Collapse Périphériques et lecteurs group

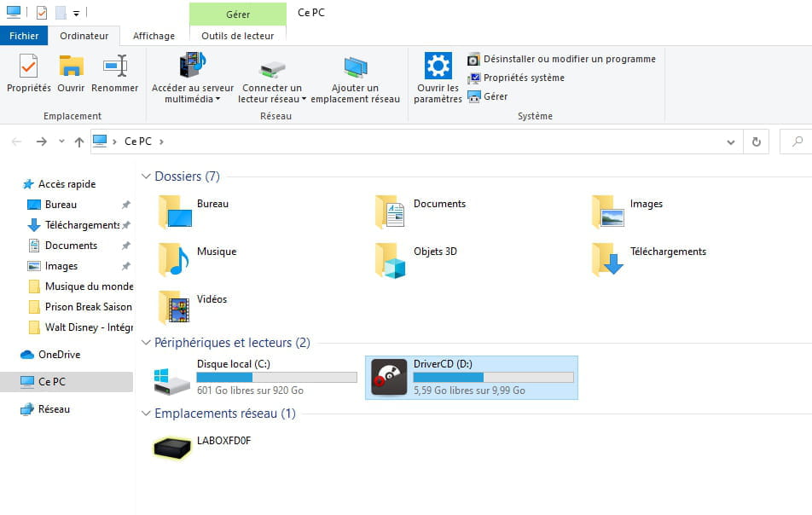(x=146, y=343)
